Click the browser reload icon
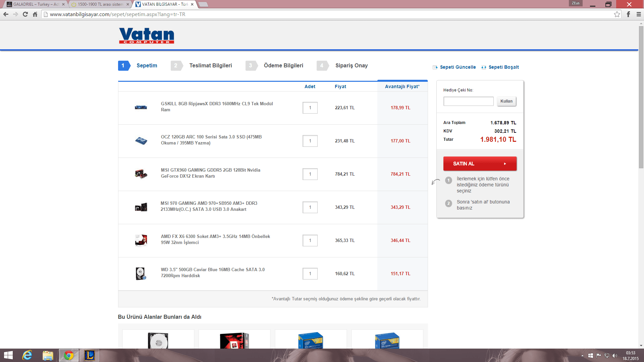This screenshot has height=362, width=644. point(25,14)
